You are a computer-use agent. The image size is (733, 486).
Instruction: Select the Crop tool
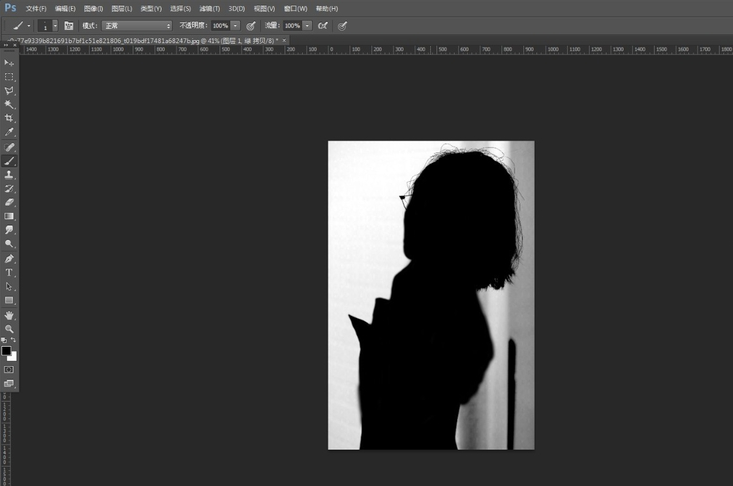tap(10, 118)
